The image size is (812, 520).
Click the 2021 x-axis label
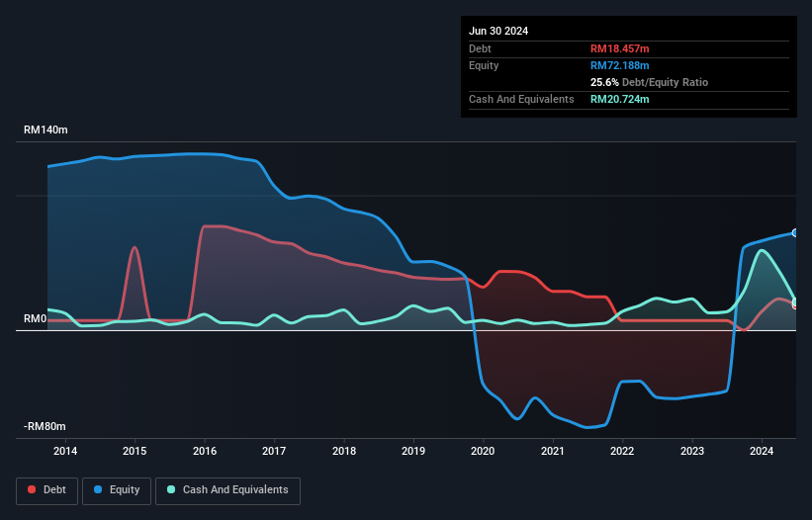click(553, 451)
